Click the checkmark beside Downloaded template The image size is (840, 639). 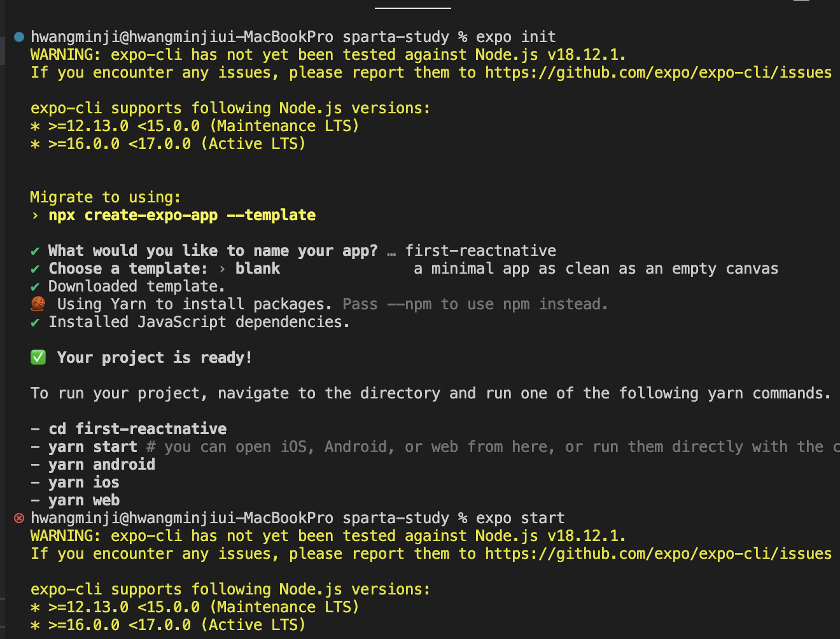tap(35, 287)
